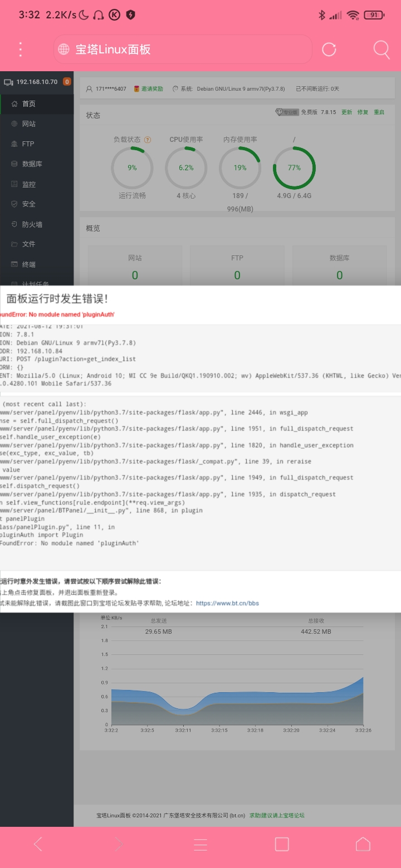Open 安全 in the sidebar
The width and height of the screenshot is (401, 868).
[x=37, y=204]
